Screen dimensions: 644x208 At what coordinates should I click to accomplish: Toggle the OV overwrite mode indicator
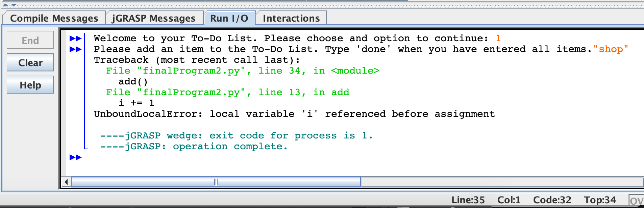pyautogui.click(x=636, y=201)
